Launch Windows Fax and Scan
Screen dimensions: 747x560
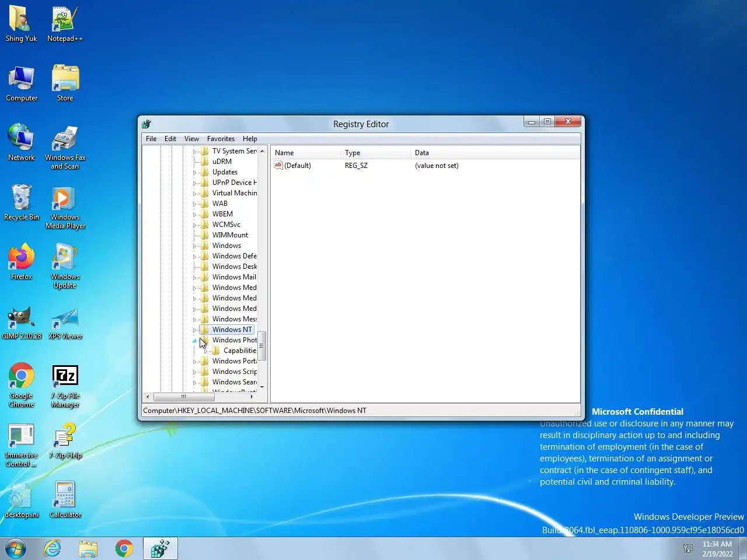[x=65, y=148]
